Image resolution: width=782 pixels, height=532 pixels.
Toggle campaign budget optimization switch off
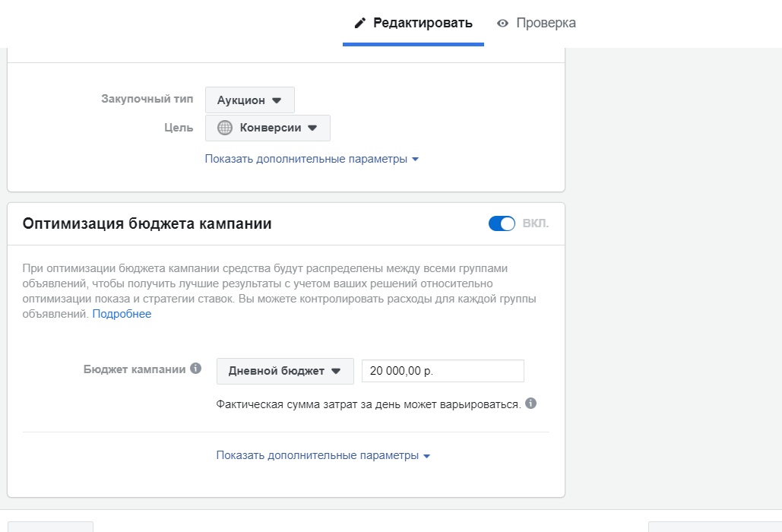502,223
